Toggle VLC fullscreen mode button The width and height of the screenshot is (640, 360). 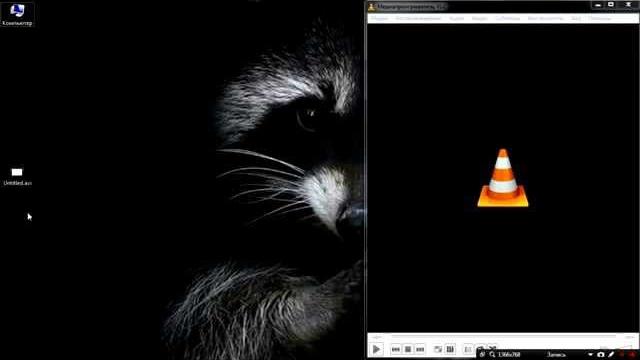pos(438,349)
